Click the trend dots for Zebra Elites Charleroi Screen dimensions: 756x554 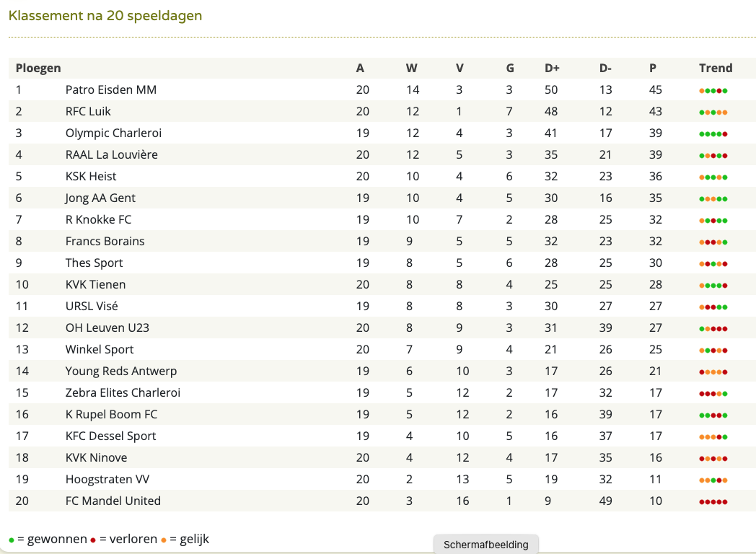pyautogui.click(x=713, y=394)
